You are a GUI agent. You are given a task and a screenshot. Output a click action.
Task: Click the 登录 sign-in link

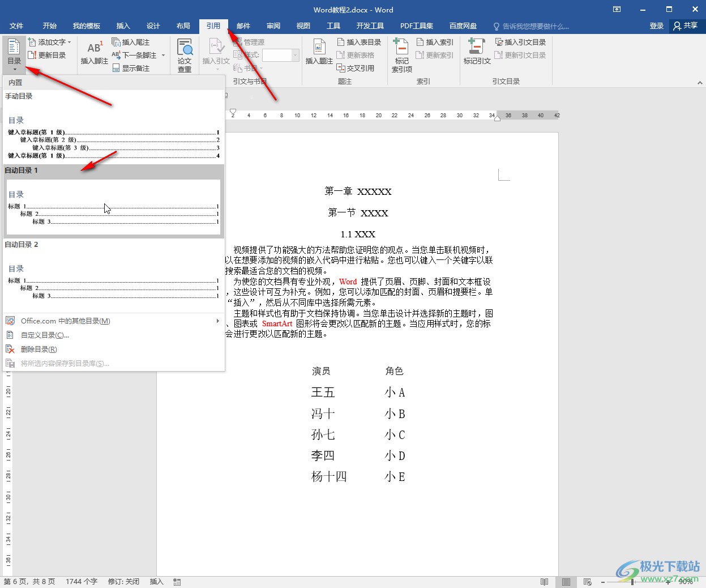[656, 26]
